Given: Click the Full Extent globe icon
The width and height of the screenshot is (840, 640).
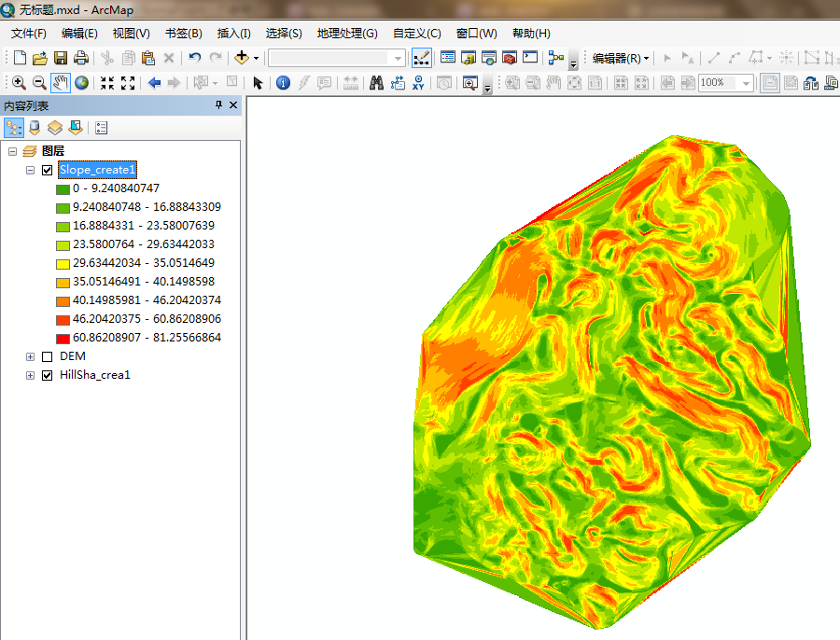Looking at the screenshot, I should point(82,83).
